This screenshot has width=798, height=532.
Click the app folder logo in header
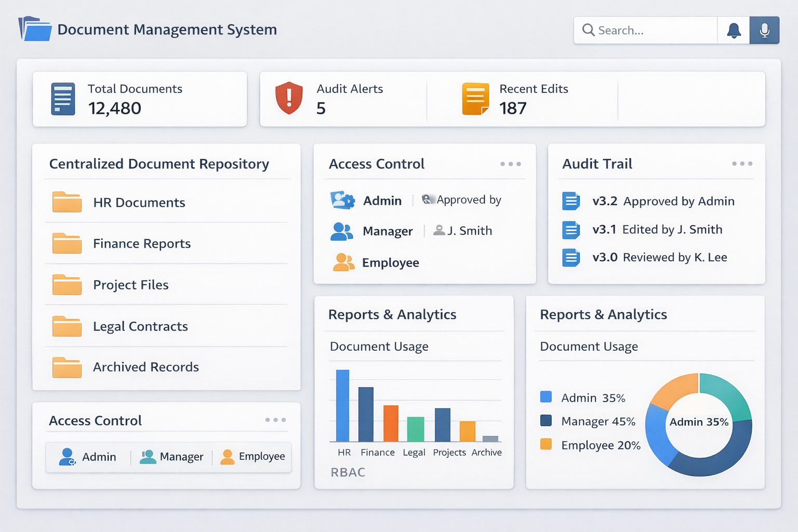click(x=35, y=29)
